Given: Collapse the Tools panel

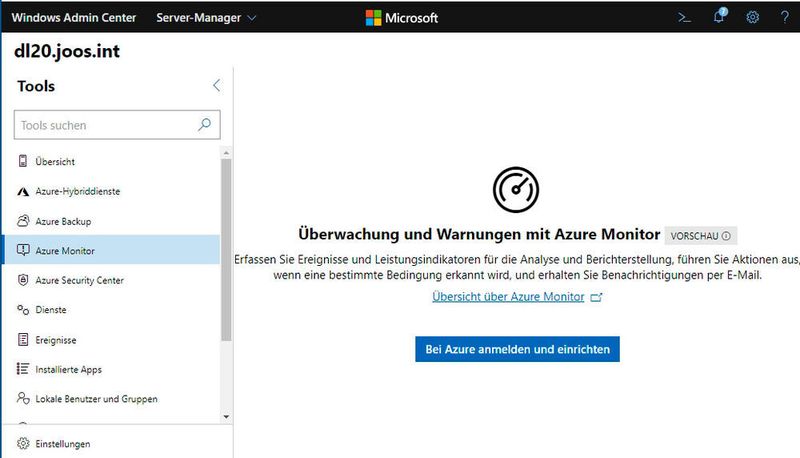Looking at the screenshot, I should coord(216,85).
